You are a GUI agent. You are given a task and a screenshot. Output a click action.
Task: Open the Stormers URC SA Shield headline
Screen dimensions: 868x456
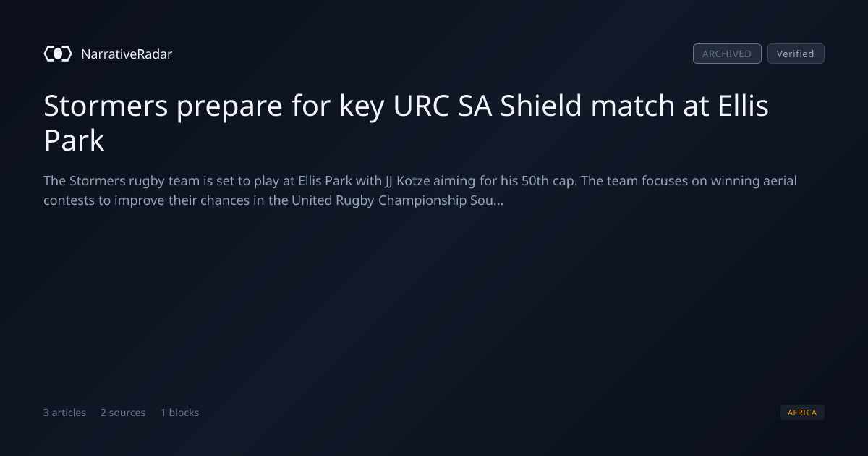[407, 123]
